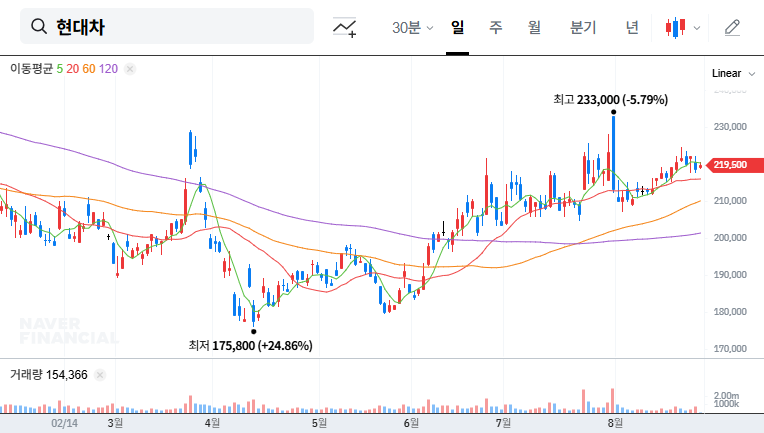Click the 5-day moving average label
Viewport: 764px width, 433px height.
tap(59, 69)
